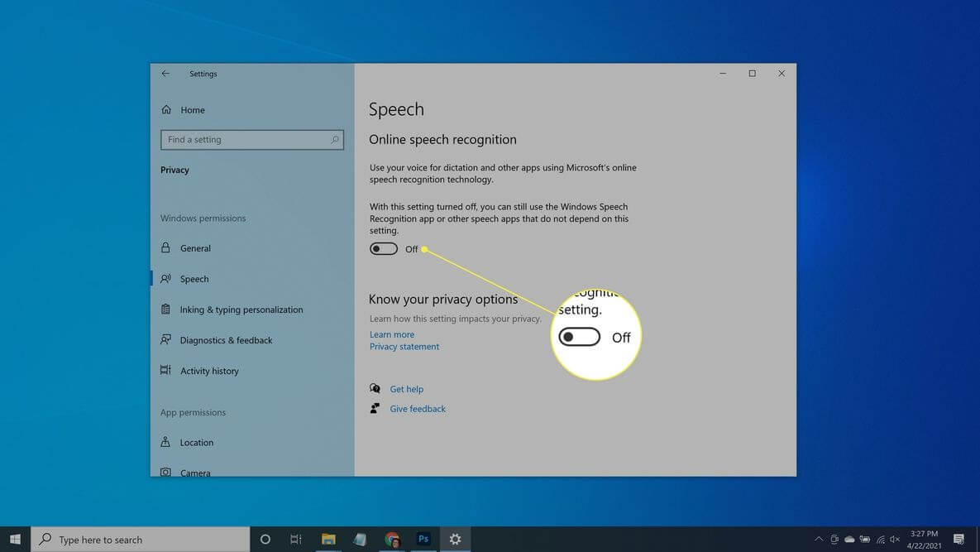Viewport: 980px width, 552px height.
Task: Click the Diagnostics & feedback icon
Action: 165,339
